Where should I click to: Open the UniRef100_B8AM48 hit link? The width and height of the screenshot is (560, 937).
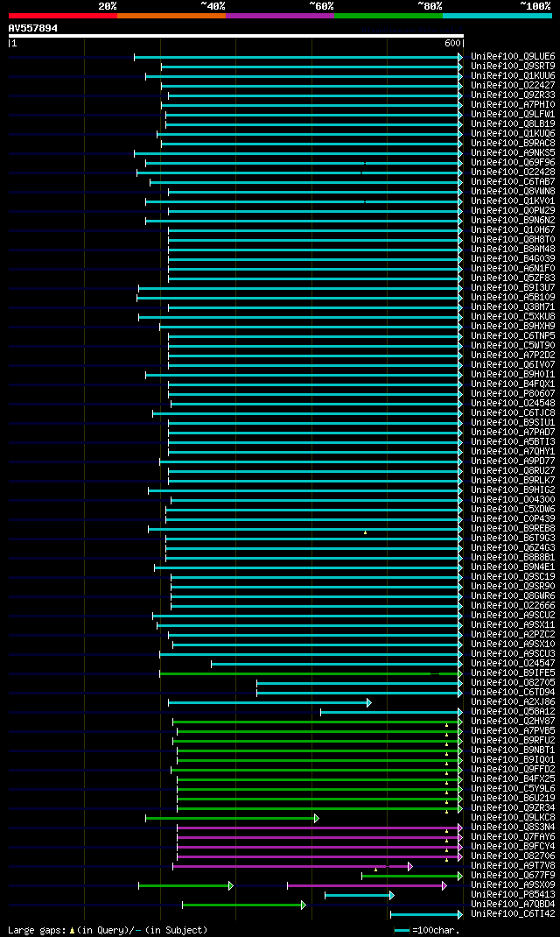(513, 250)
